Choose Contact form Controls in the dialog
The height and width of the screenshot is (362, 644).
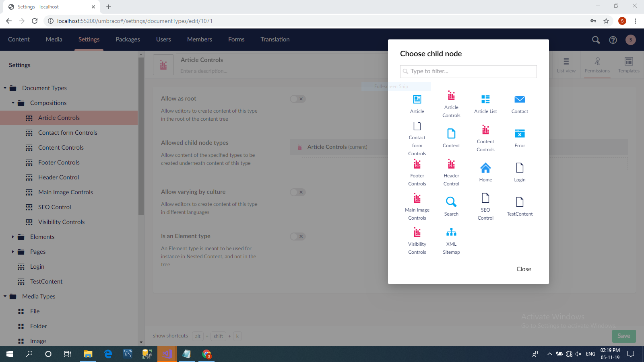[x=417, y=138]
